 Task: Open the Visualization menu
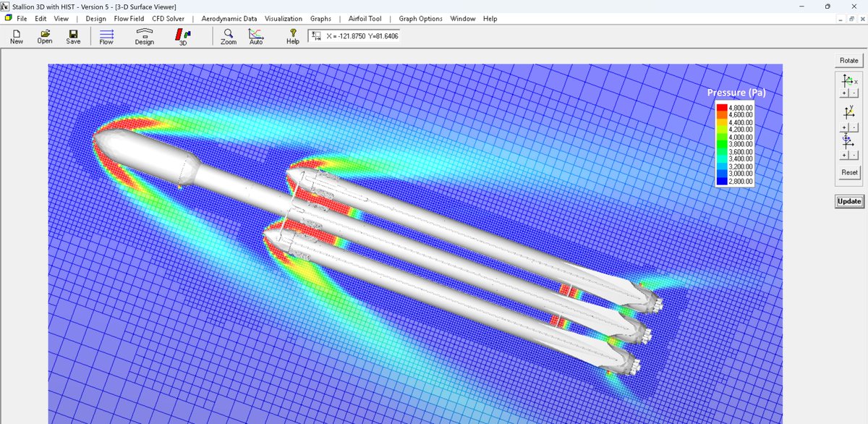(x=284, y=18)
